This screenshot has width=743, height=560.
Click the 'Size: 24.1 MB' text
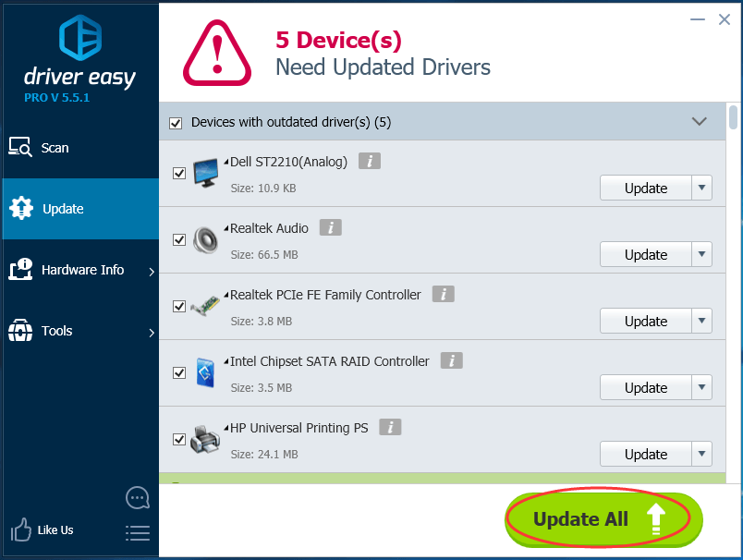264,455
